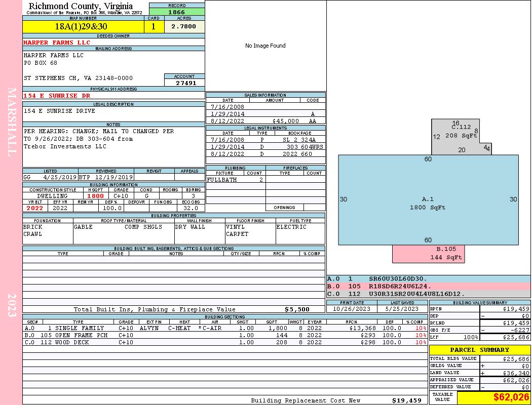
Task: Click the FULLBATH plumbing fixture row
Action: click(x=236, y=180)
